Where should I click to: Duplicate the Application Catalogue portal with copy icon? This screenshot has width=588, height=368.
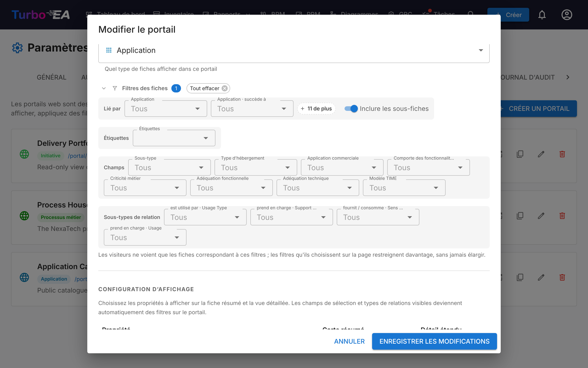pos(520,277)
